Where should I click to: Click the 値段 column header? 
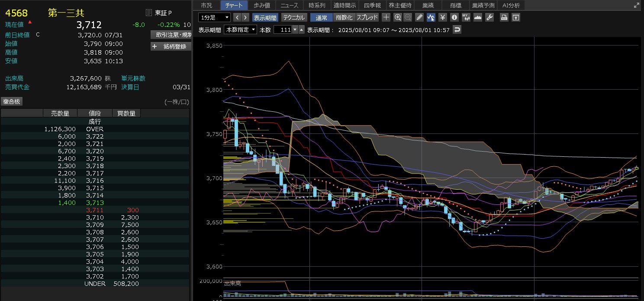(x=95, y=113)
